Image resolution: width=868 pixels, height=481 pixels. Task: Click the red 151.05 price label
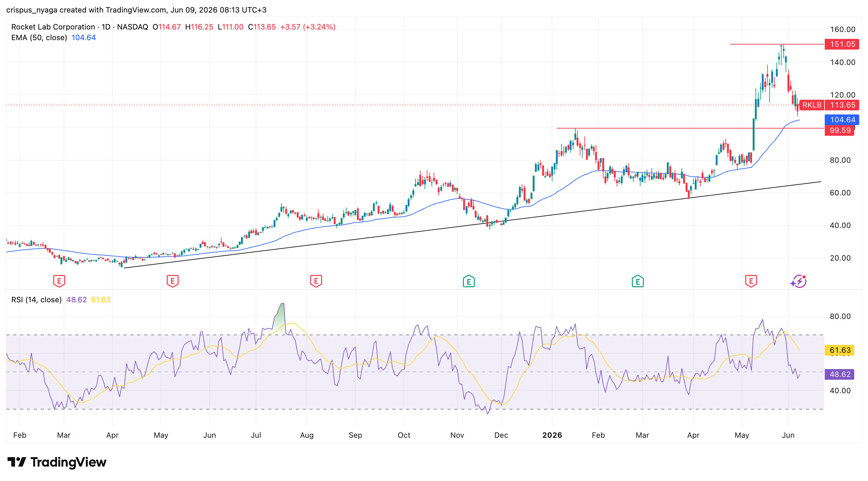tap(842, 44)
